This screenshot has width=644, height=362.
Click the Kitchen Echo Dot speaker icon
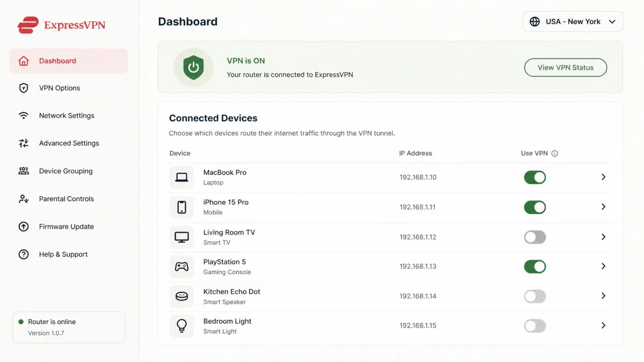click(x=182, y=296)
